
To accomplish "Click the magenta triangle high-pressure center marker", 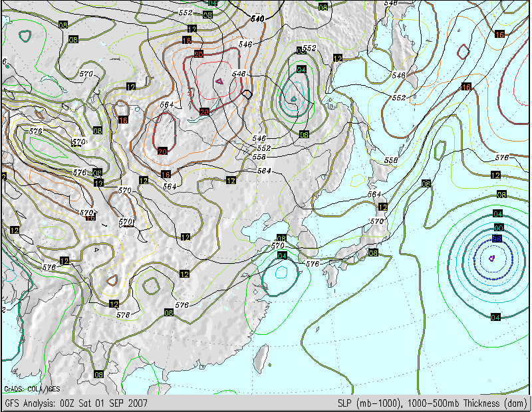I will (x=219, y=81).
